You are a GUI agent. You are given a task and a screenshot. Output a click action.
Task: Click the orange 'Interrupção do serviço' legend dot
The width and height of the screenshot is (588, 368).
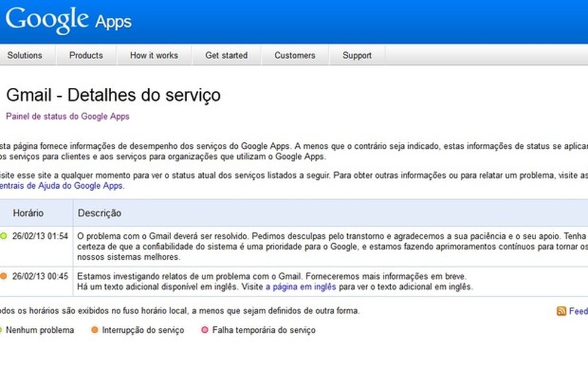pyautogui.click(x=96, y=330)
